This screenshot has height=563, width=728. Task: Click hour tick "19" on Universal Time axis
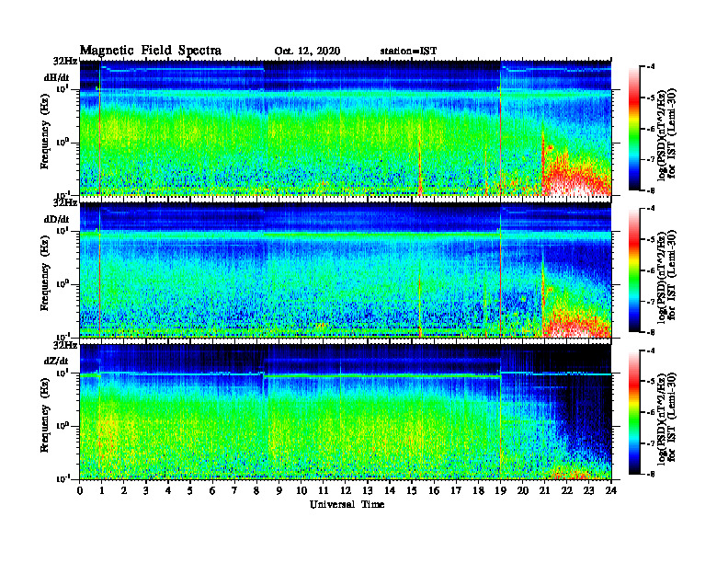coord(500,490)
